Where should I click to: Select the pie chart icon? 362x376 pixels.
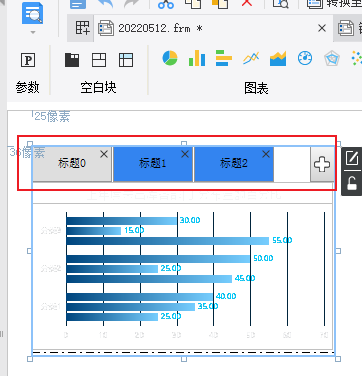170,58
